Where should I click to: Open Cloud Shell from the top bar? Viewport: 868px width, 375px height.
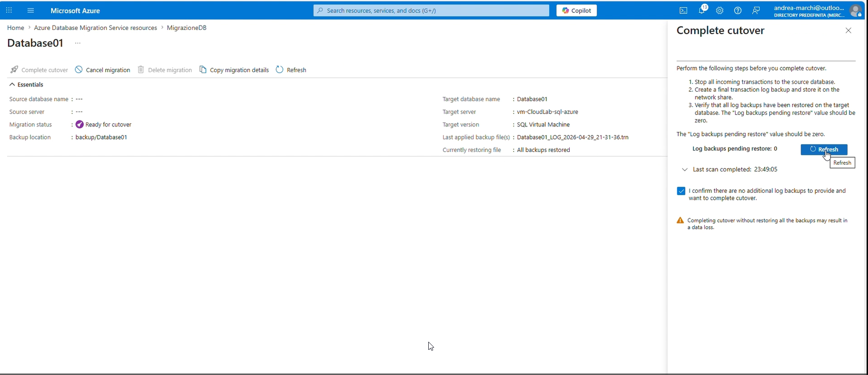coord(683,10)
